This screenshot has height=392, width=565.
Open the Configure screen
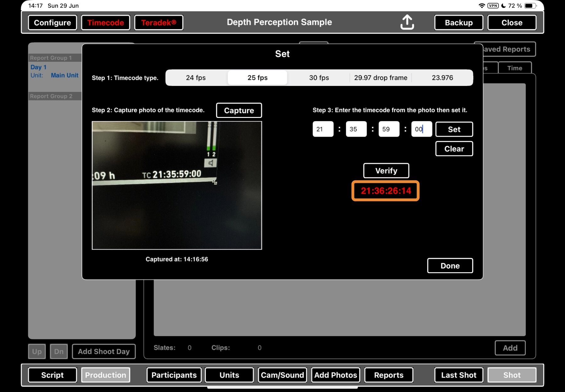(52, 23)
